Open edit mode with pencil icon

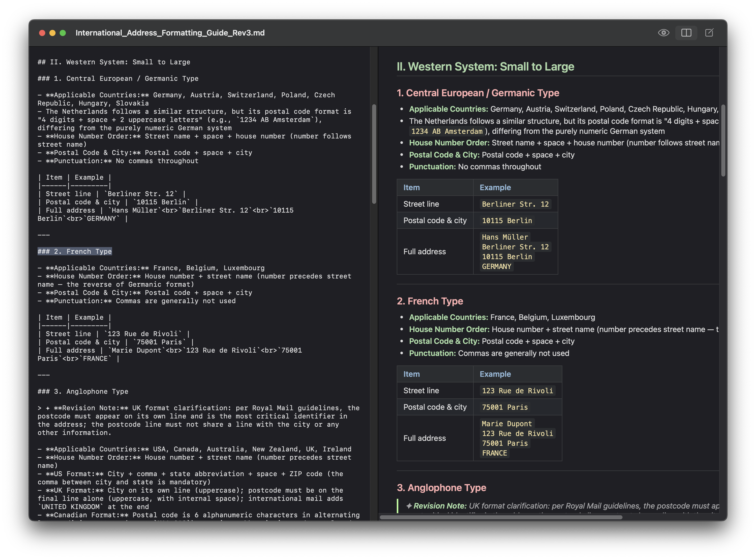pyautogui.click(x=709, y=33)
